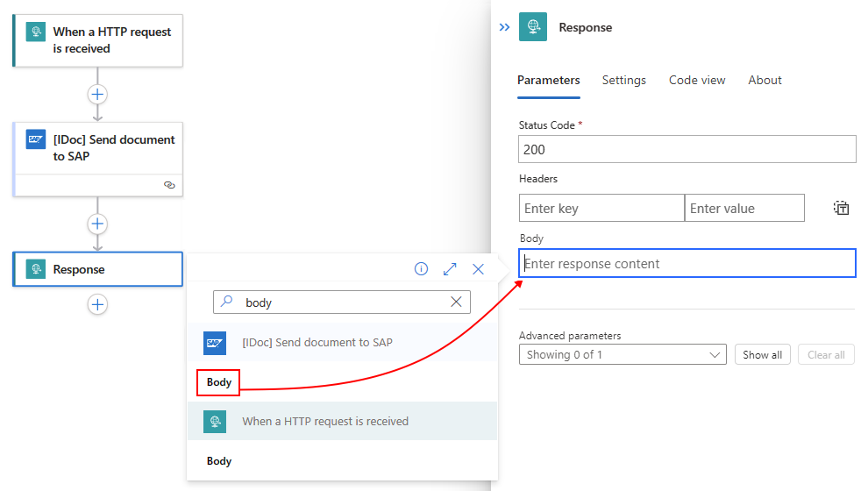Add a step after Send document to SAP
The height and width of the screenshot is (491, 868).
97,224
